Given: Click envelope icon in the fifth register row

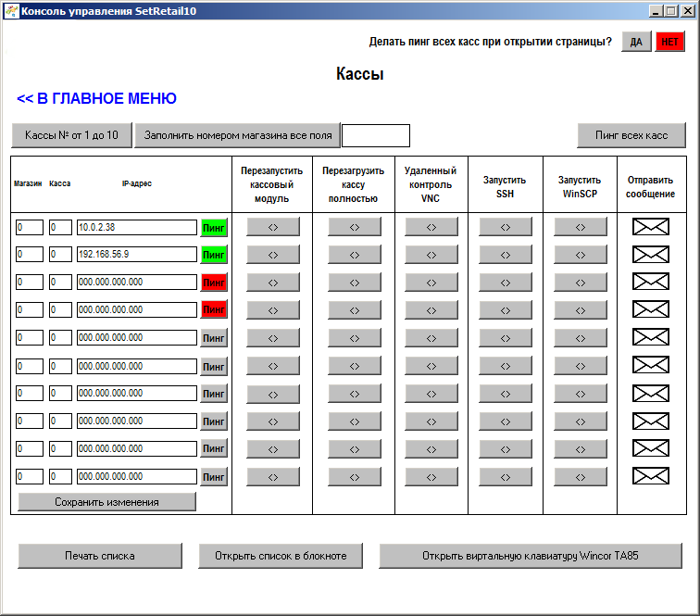Looking at the screenshot, I should click(x=650, y=337).
